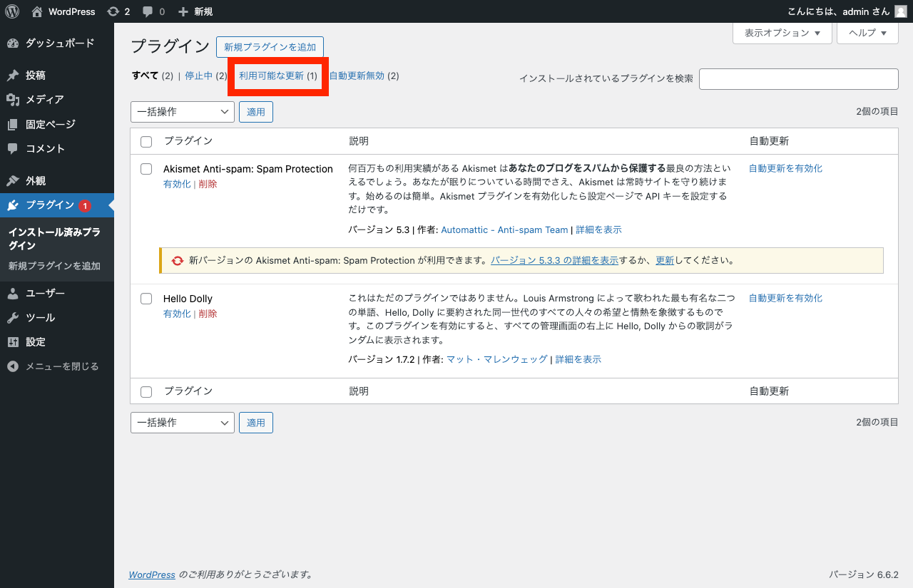Viewport: 913px width, 588px height.
Task: Expand 表示オプション screen options
Action: [x=782, y=33]
